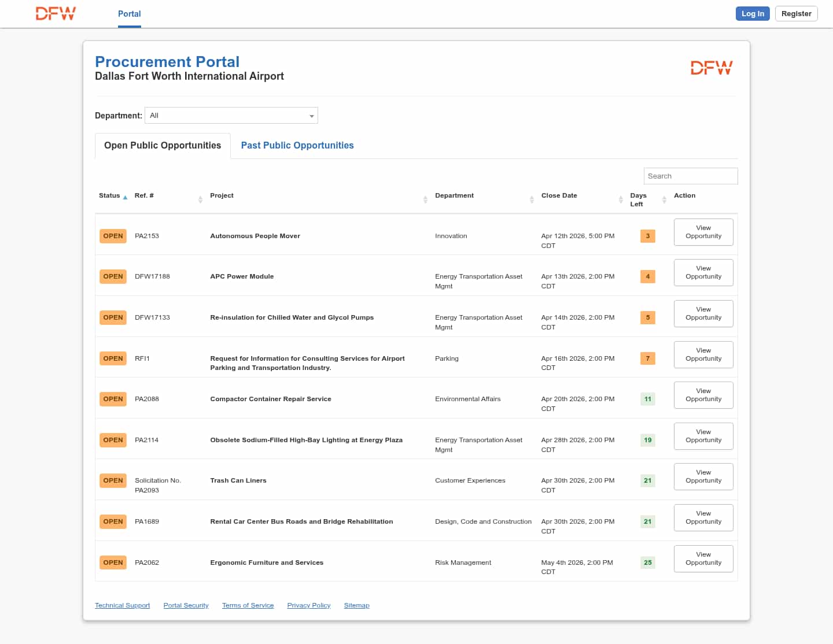Open the Privacy Policy link
The image size is (833, 644).
click(x=308, y=605)
